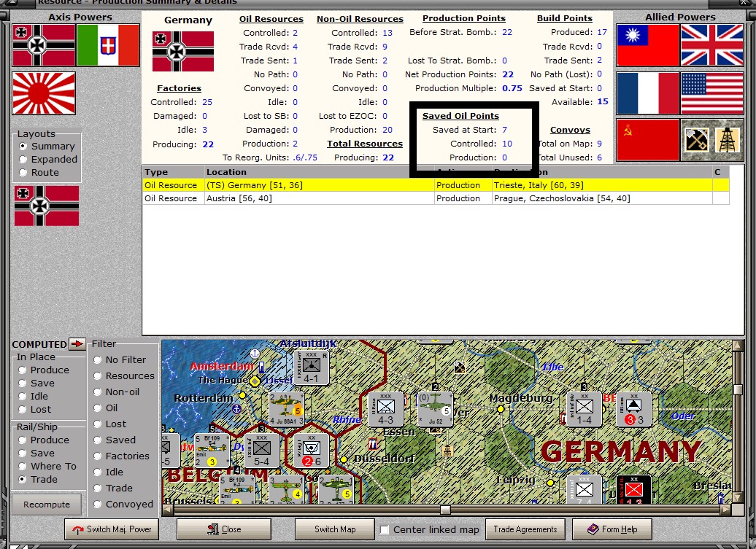This screenshot has width=756, height=549.
Task: Select the 1-4 infantry unit east of Magdeburg
Action: click(585, 409)
